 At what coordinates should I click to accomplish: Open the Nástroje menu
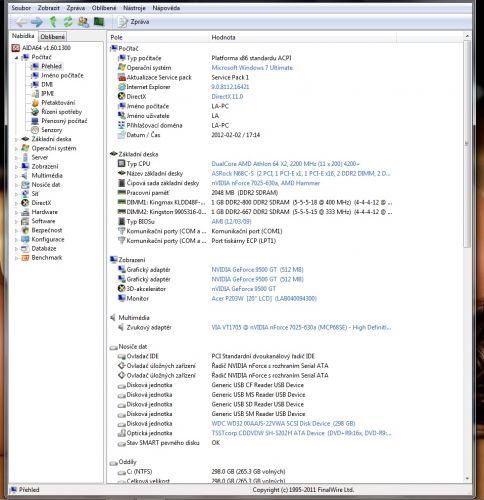pyautogui.click(x=134, y=8)
